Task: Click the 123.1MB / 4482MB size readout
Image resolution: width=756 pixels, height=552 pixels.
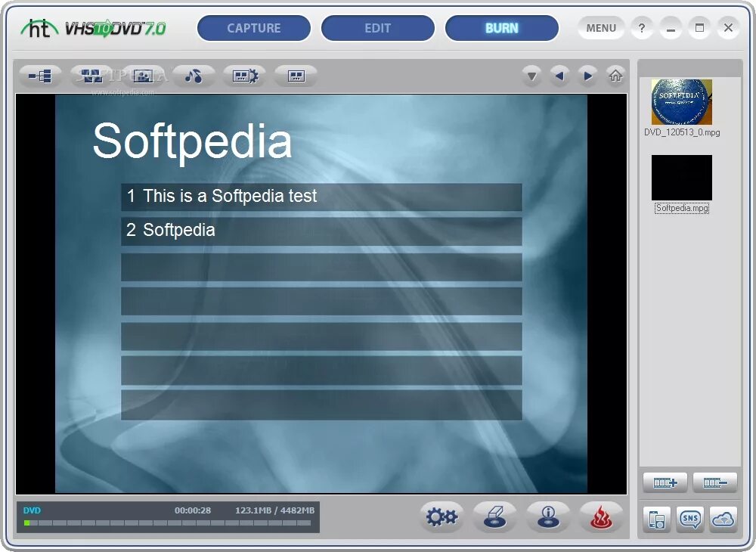Action: pos(274,510)
